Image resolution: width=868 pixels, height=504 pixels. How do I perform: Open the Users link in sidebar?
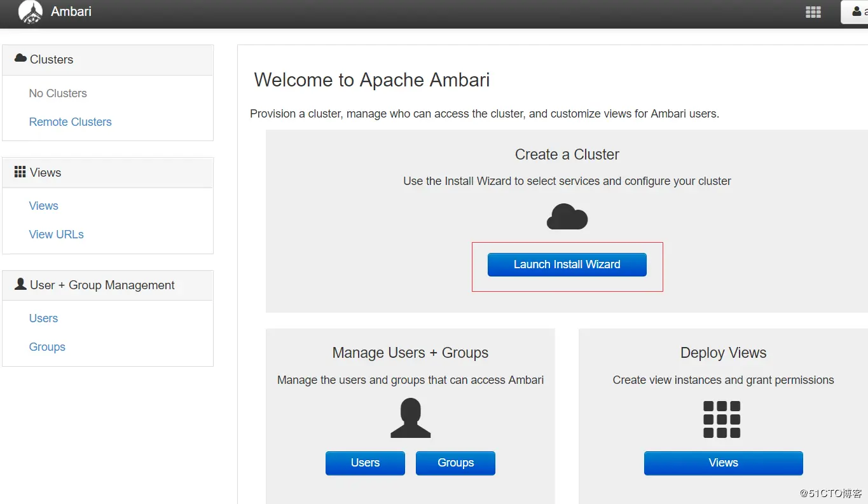pyautogui.click(x=43, y=318)
